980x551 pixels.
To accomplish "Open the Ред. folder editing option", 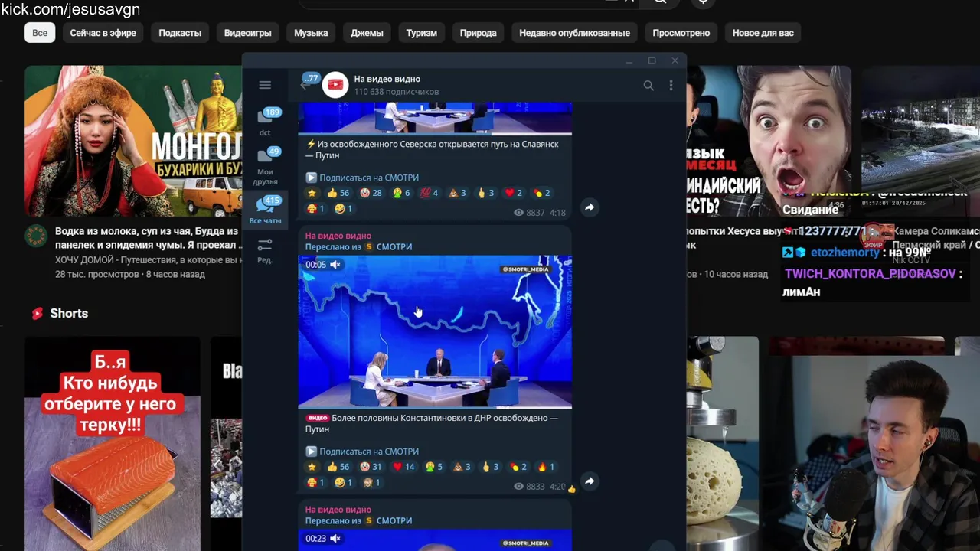I will [265, 251].
